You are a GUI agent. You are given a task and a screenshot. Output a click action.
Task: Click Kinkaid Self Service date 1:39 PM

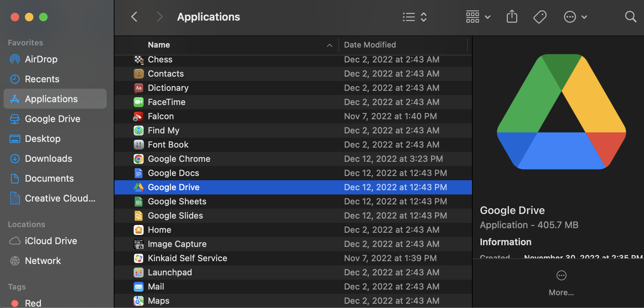click(x=390, y=258)
